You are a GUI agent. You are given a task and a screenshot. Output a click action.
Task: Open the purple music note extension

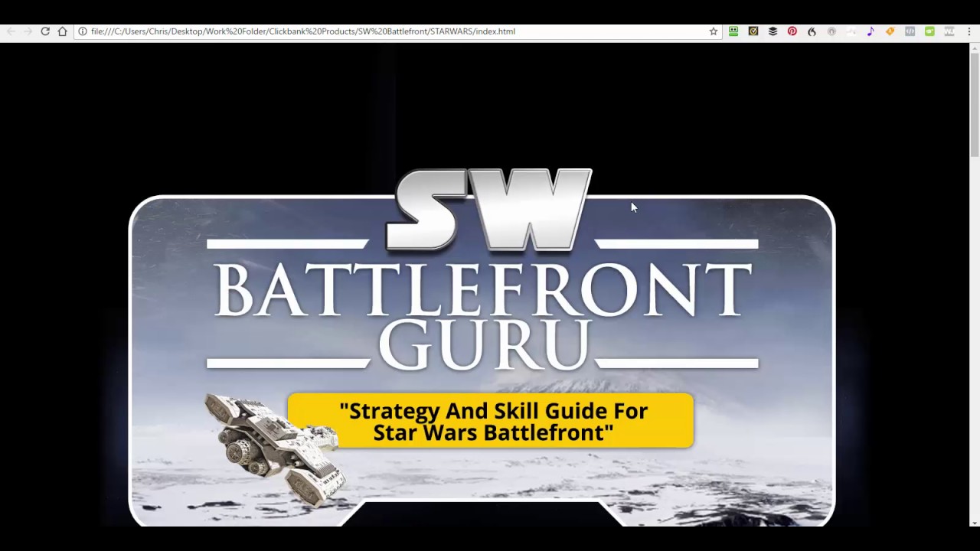pyautogui.click(x=871, y=31)
